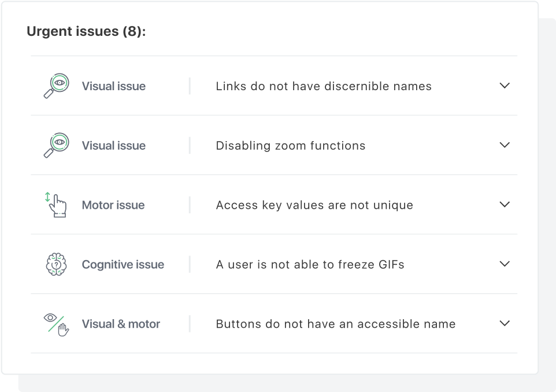
Task: Select the Visual & motor label
Action: pyautogui.click(x=121, y=324)
